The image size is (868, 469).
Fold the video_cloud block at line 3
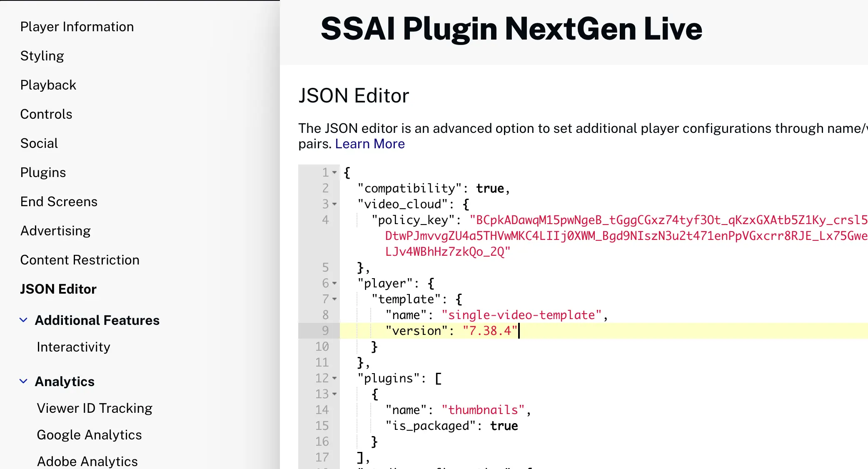(334, 204)
